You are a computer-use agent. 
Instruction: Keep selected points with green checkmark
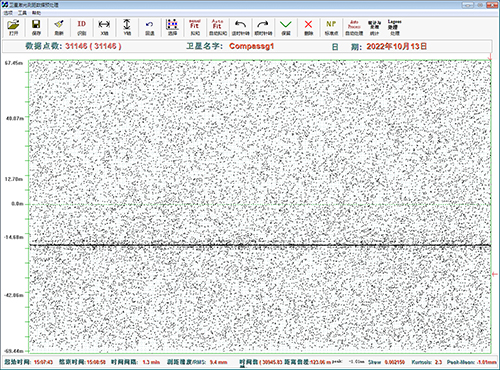[286, 27]
